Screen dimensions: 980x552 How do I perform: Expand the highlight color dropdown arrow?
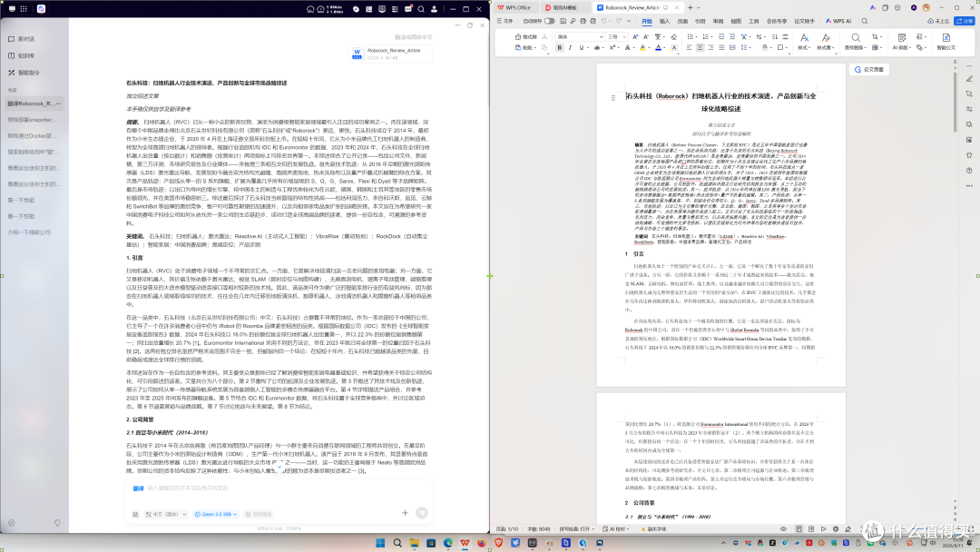point(649,48)
